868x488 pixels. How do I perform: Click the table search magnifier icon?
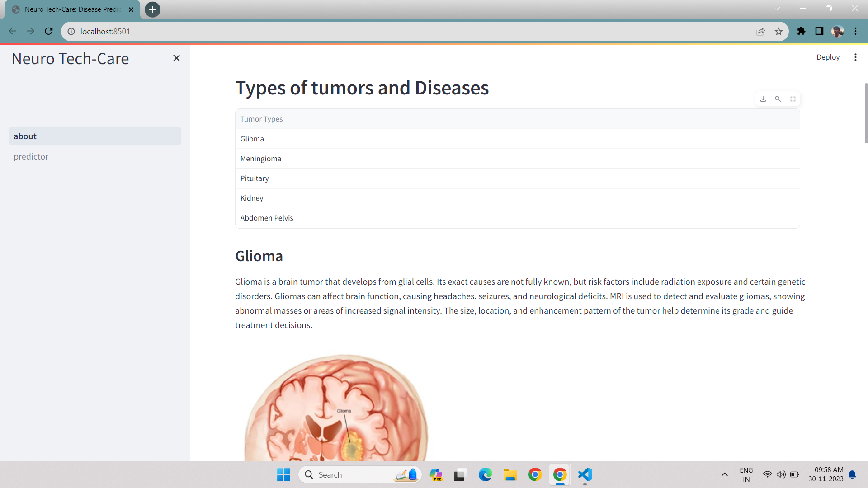[x=778, y=99]
